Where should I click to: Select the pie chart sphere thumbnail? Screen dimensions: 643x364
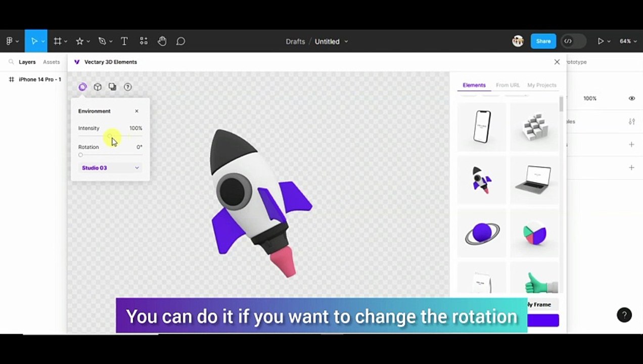click(x=534, y=234)
